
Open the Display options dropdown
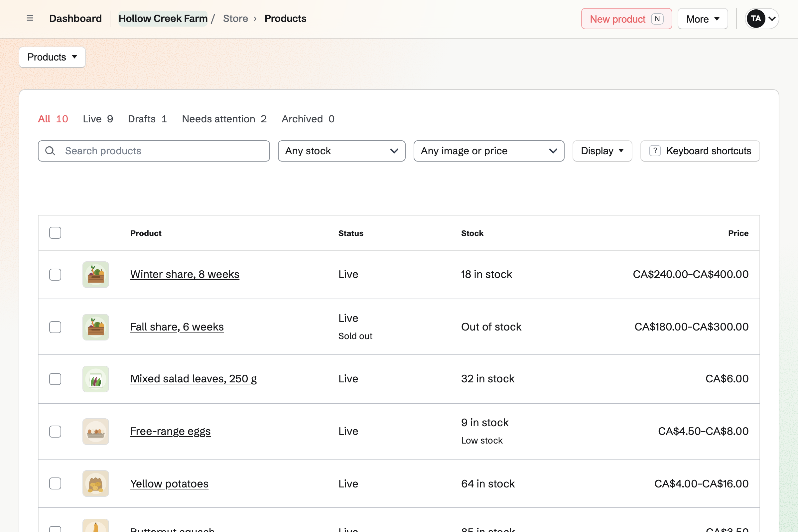[x=602, y=151]
